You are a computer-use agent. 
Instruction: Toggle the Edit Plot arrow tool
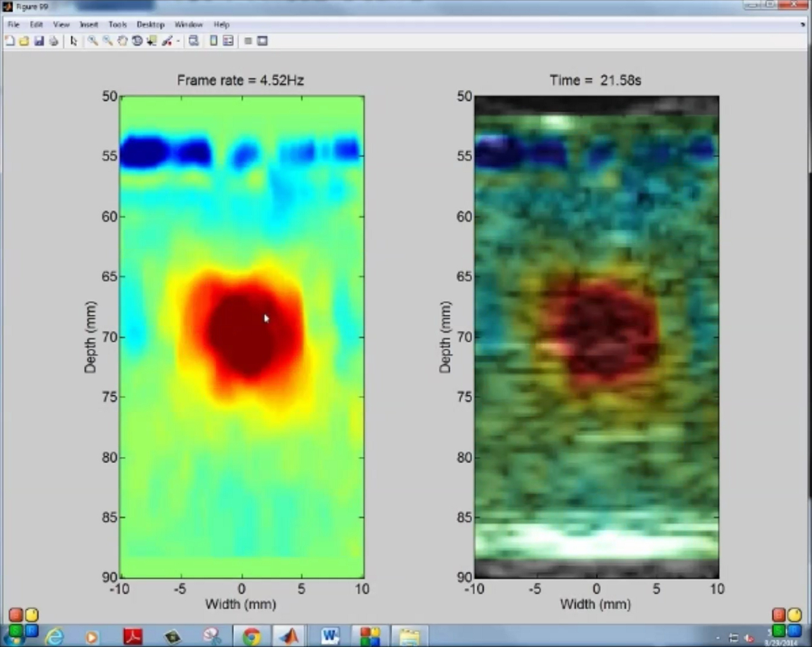pos(74,41)
